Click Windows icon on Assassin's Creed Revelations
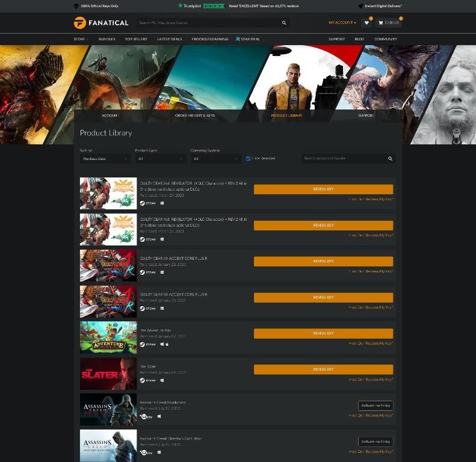Screen dimensions: 476x462 click(x=159, y=416)
